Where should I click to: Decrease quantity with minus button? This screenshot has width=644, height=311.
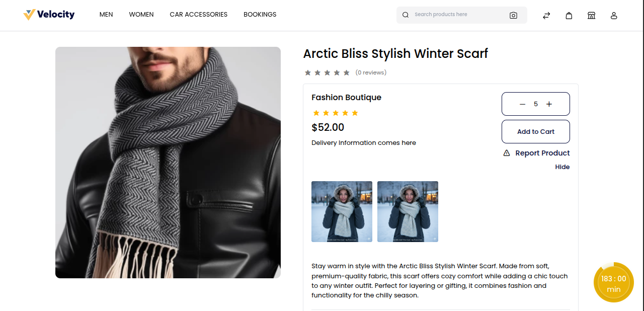(x=522, y=104)
